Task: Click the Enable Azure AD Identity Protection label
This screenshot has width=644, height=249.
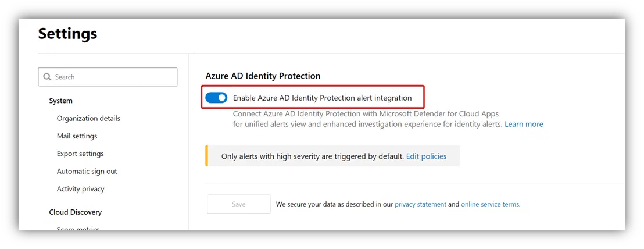Action: point(323,98)
